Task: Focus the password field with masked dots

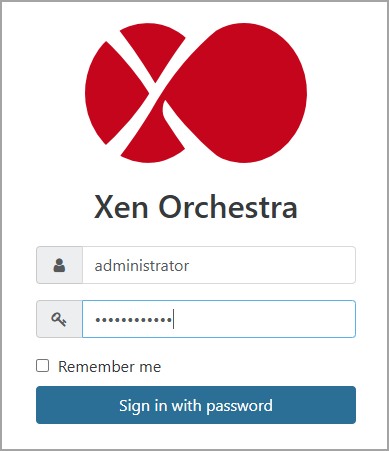Action: (219, 319)
